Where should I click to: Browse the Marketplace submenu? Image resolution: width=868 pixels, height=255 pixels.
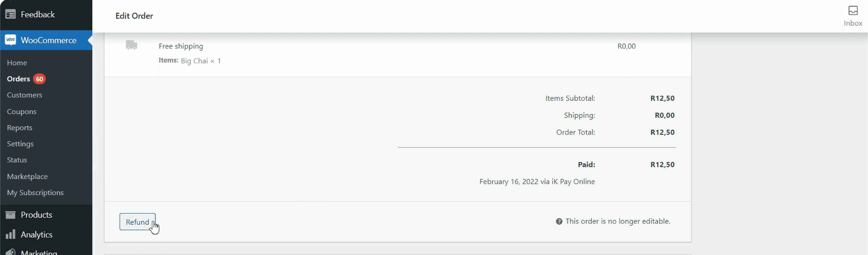[27, 176]
